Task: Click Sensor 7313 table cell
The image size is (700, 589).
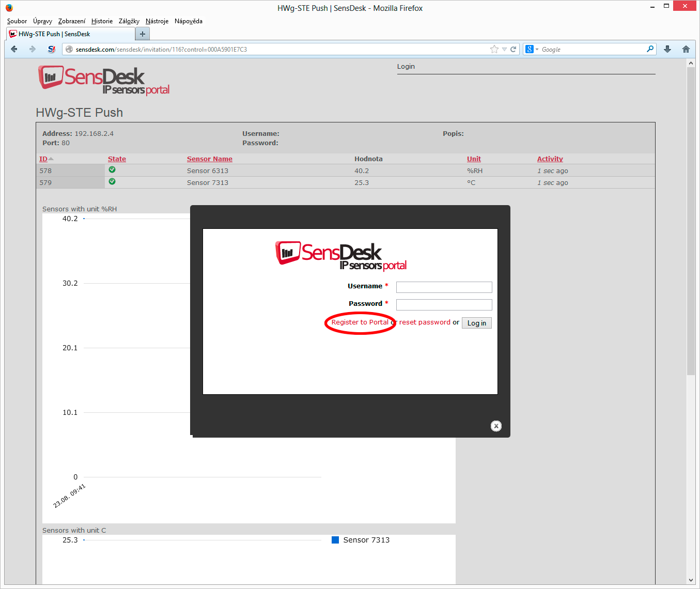Action: 208,182
